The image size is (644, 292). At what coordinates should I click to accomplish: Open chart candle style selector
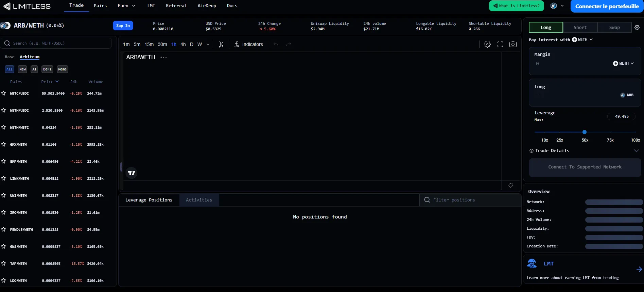pos(221,44)
